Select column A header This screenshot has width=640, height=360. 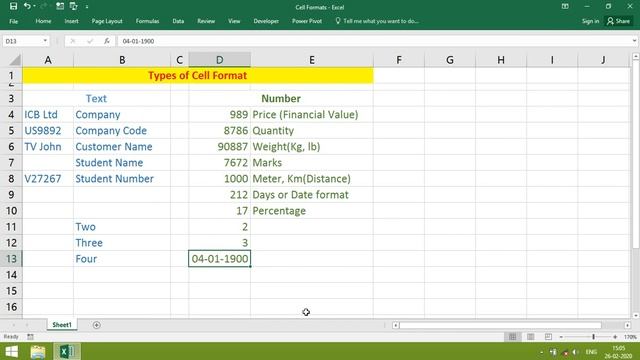(x=48, y=60)
